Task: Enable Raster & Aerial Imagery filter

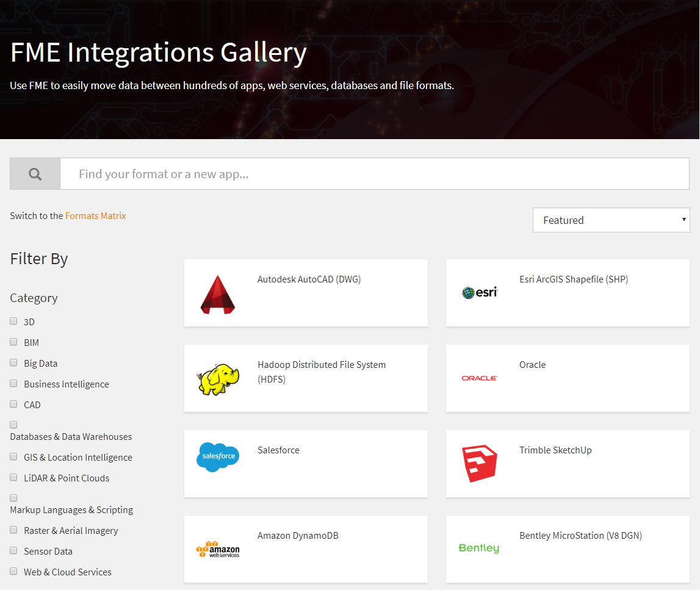Action: point(14,530)
